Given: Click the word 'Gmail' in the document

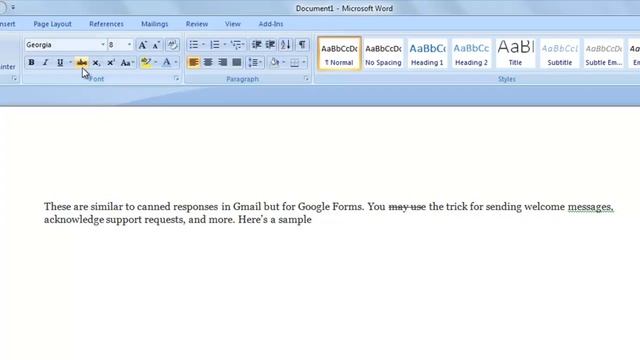Looking at the screenshot, I should point(247,207).
